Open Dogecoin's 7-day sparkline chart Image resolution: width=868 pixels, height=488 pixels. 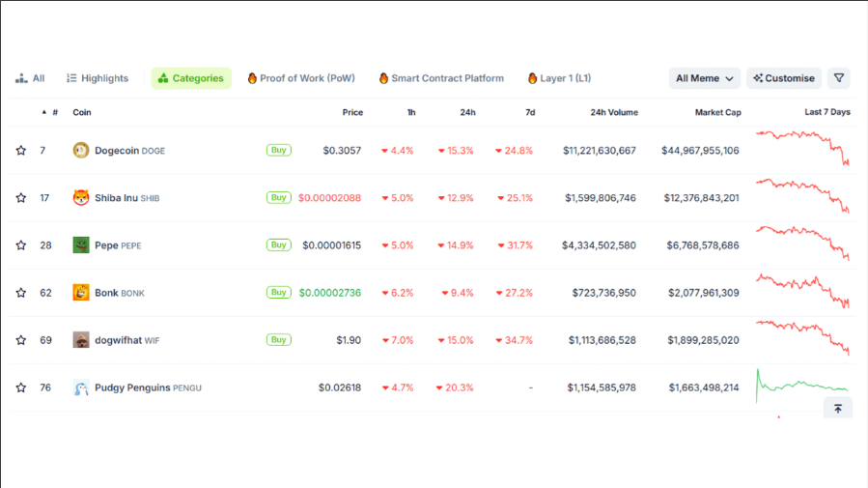click(x=802, y=148)
